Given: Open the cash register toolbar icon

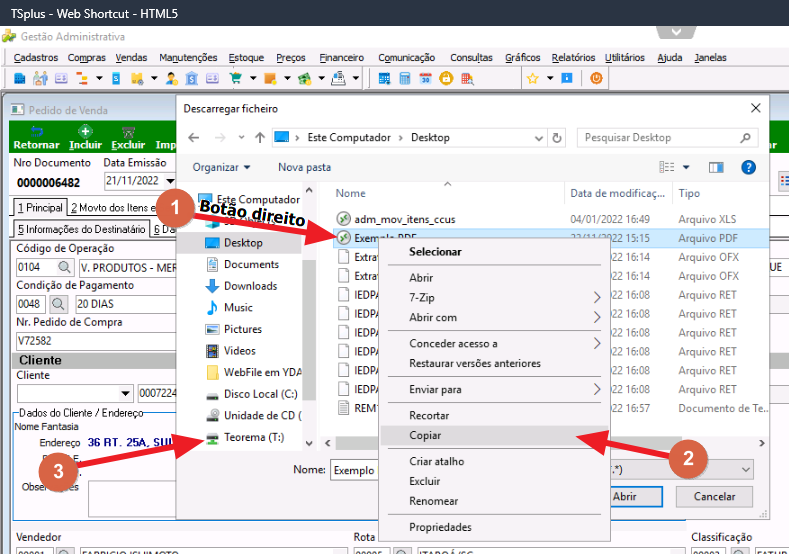Looking at the screenshot, I should pos(339,78).
